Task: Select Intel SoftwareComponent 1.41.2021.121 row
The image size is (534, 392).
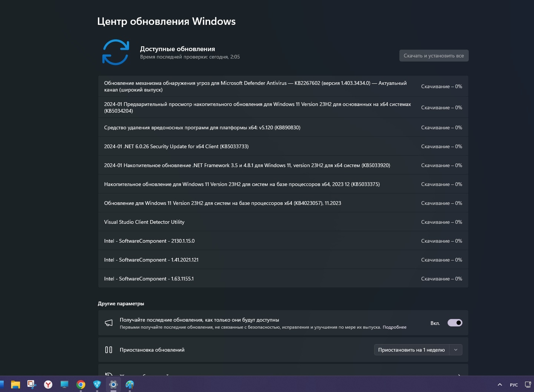Action: [x=283, y=260]
